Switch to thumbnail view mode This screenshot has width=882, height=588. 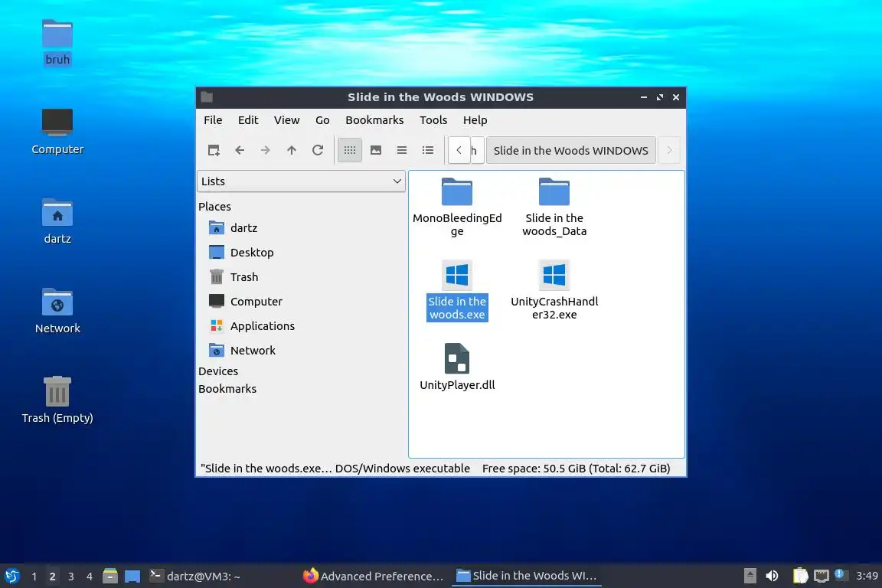(x=376, y=150)
